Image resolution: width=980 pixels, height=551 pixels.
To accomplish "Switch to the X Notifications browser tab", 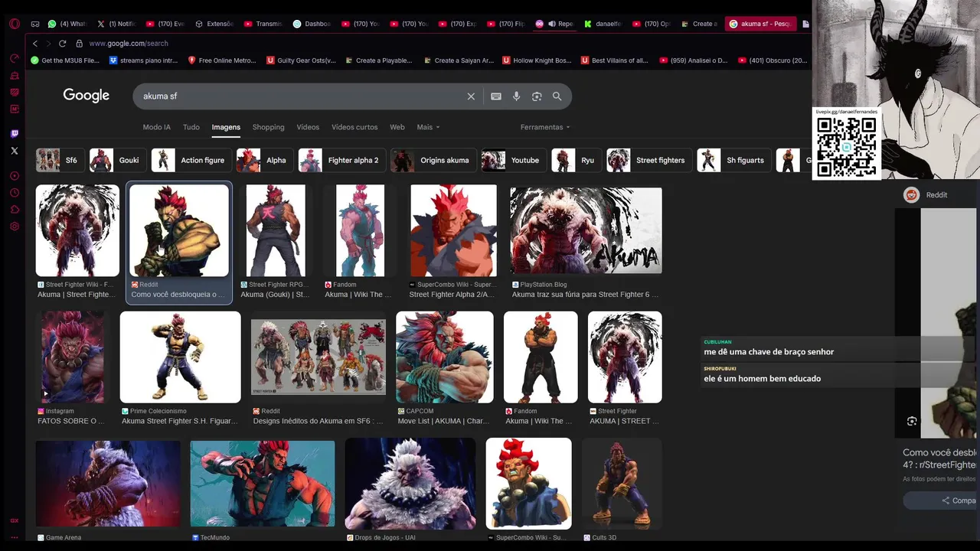I will tap(116, 24).
